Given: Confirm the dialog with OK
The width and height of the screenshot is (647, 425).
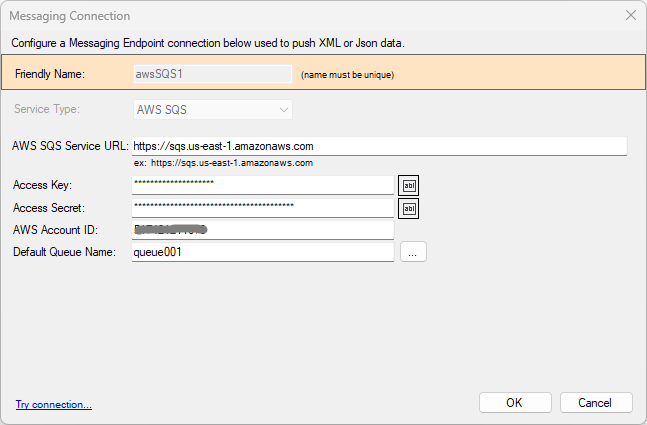Looking at the screenshot, I should point(515,403).
